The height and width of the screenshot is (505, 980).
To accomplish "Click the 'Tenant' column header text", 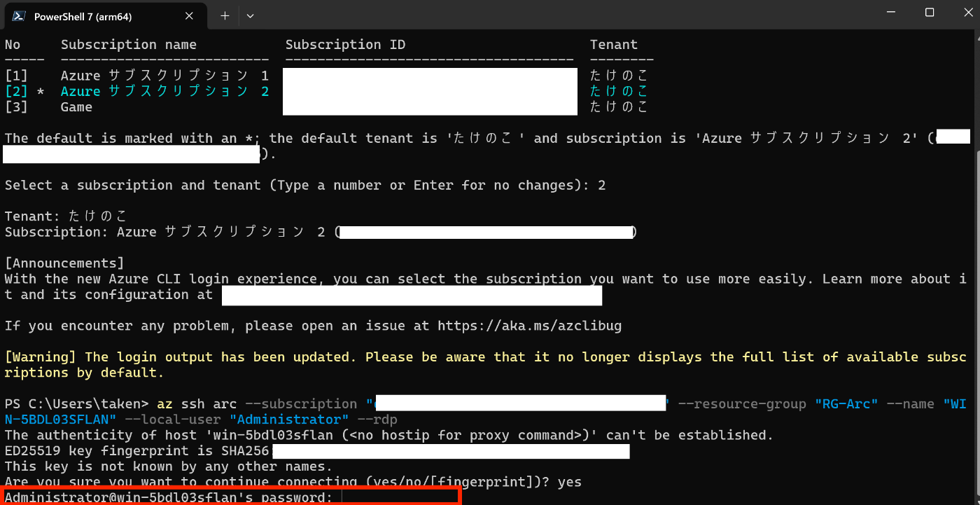I will coord(614,45).
